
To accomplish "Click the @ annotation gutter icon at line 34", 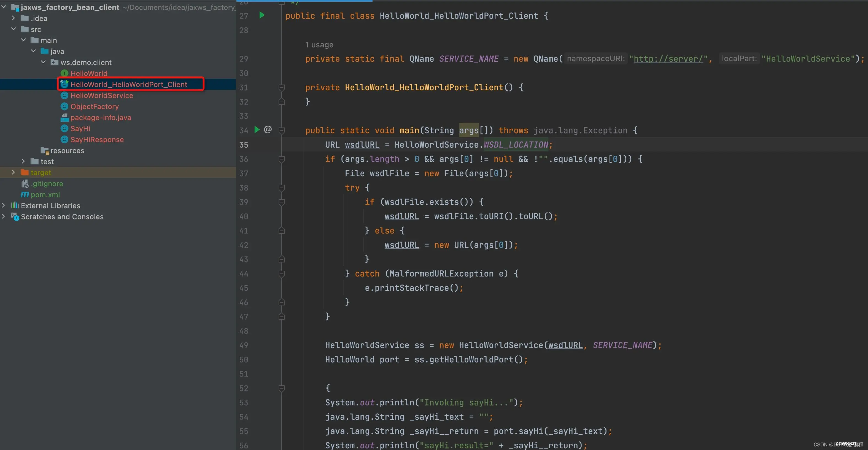I will pos(268,129).
